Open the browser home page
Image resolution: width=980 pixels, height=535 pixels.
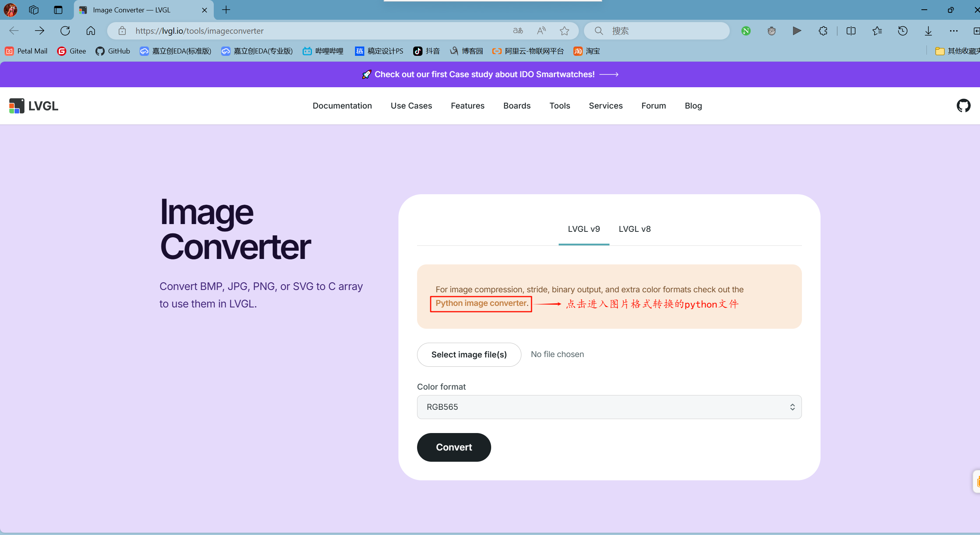pos(91,31)
